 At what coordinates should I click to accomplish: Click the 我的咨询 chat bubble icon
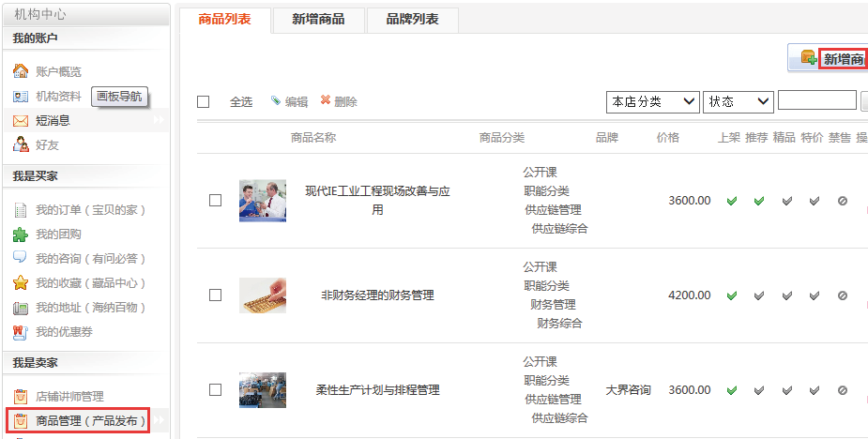pyautogui.click(x=21, y=258)
